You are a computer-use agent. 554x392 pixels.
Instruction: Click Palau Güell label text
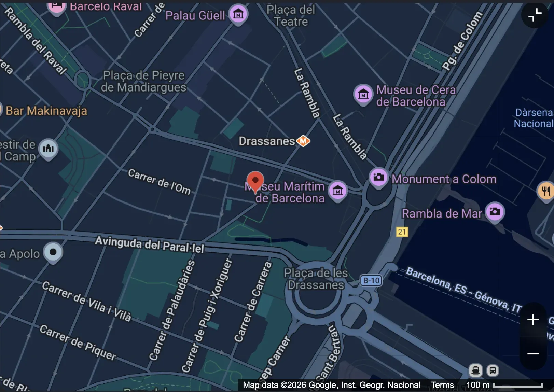[195, 15]
